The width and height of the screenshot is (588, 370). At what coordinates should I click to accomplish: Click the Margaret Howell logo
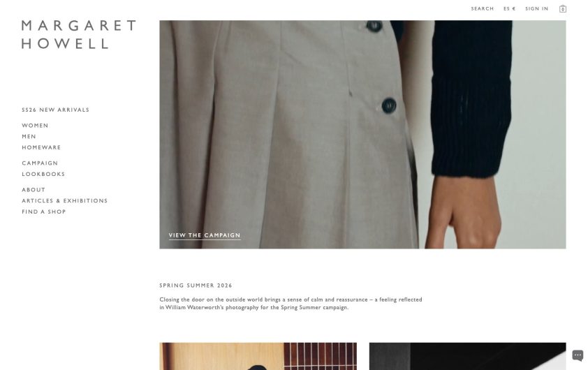pyautogui.click(x=79, y=34)
